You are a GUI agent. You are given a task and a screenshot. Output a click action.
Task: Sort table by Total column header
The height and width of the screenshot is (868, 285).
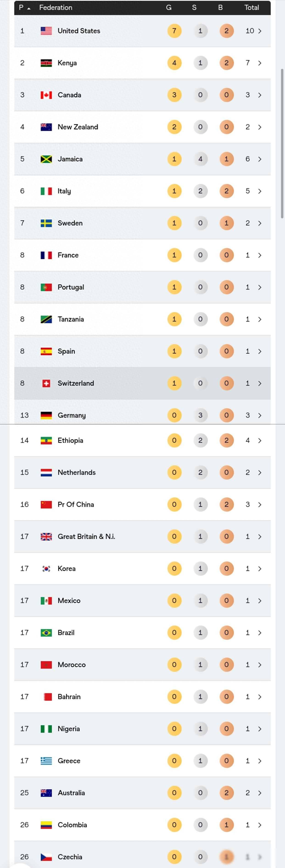251,7
